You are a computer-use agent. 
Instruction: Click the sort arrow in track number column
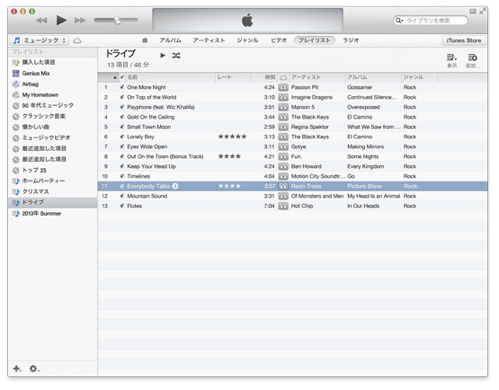[115, 78]
